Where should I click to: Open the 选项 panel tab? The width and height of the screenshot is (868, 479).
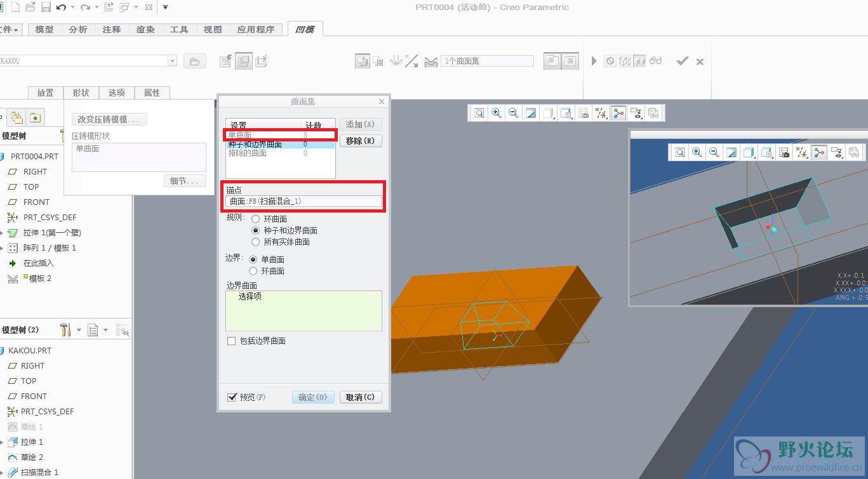click(x=117, y=93)
